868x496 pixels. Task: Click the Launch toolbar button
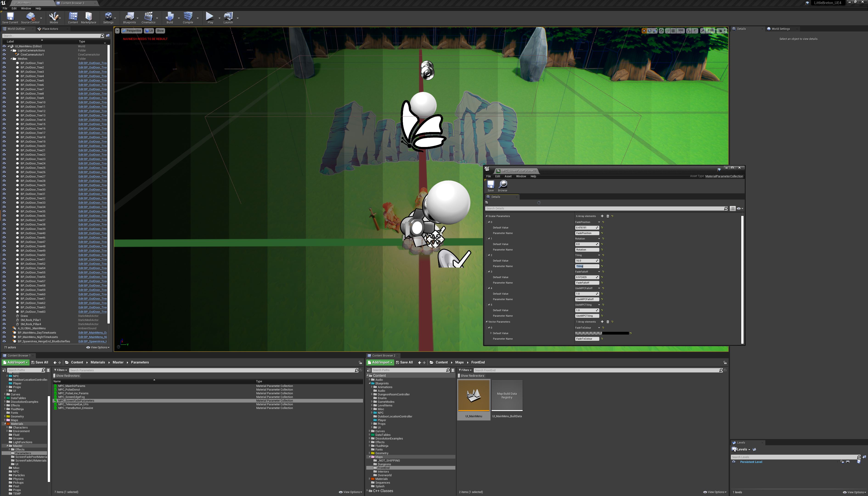pyautogui.click(x=228, y=18)
